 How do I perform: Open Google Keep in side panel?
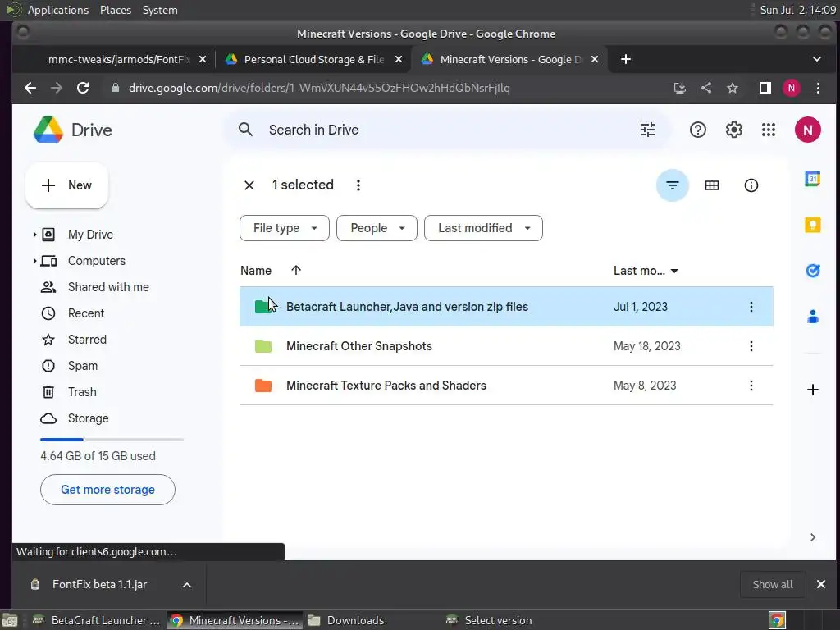(x=813, y=225)
